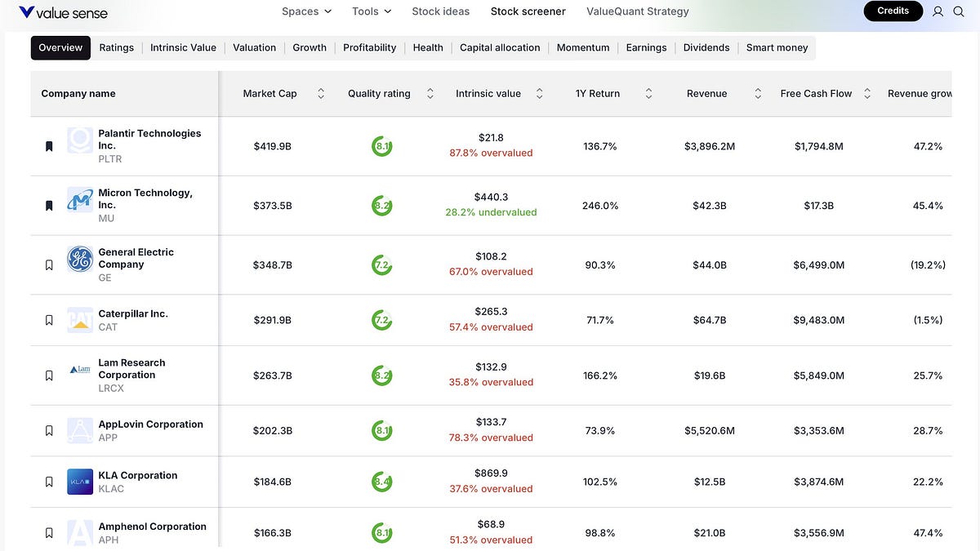980x551 pixels.
Task: Click the AppLovin company logo
Action: (80, 430)
